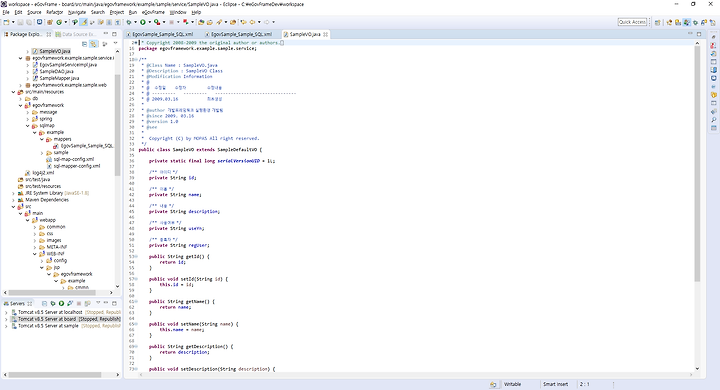Click the Run Last Tool red-green toolbar icon
720x390 pixels.
[157, 22]
